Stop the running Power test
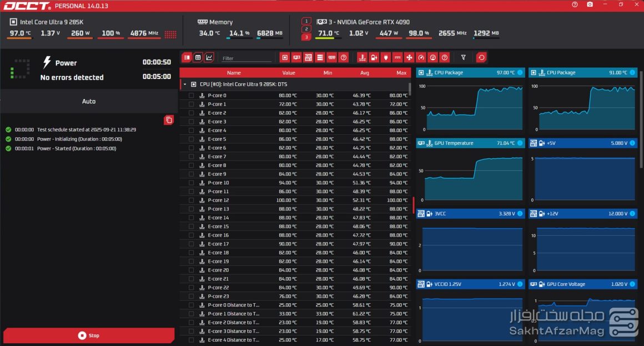The height and width of the screenshot is (346, 644). (89, 335)
